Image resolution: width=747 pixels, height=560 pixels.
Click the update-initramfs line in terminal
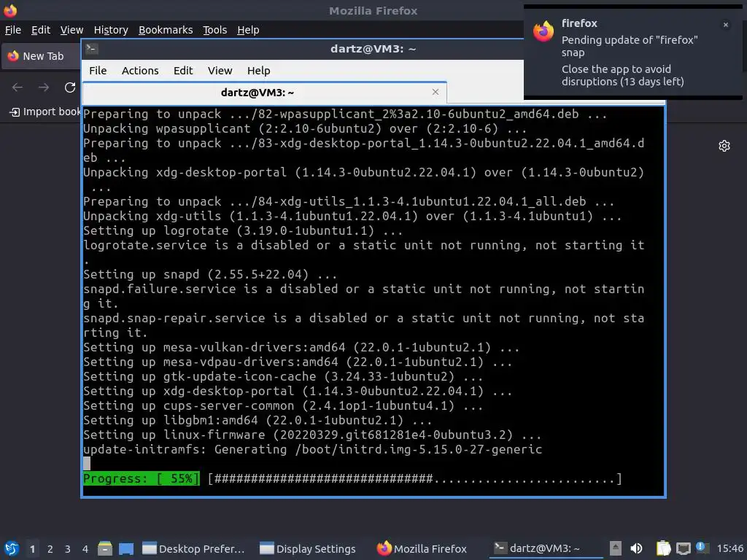[312, 449]
